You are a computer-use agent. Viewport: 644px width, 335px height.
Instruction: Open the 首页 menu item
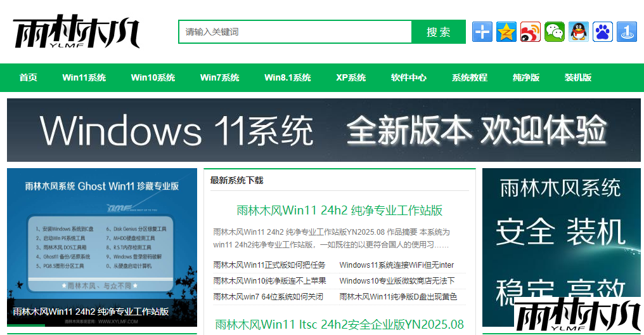point(29,77)
